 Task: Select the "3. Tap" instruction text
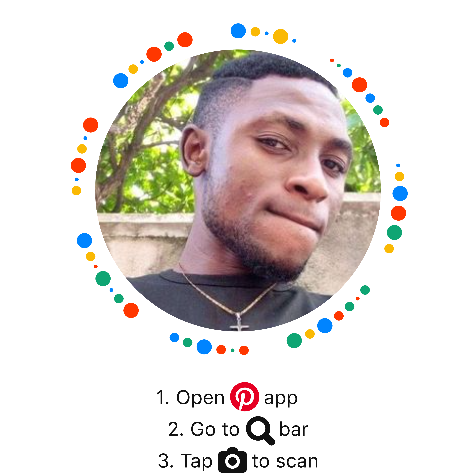185,461
